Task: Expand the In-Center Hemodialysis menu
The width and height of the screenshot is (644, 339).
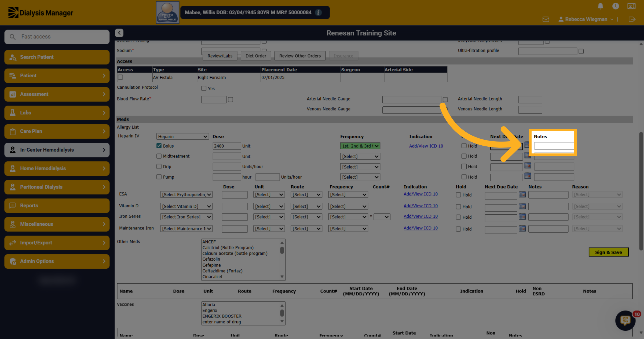Action: (57, 150)
